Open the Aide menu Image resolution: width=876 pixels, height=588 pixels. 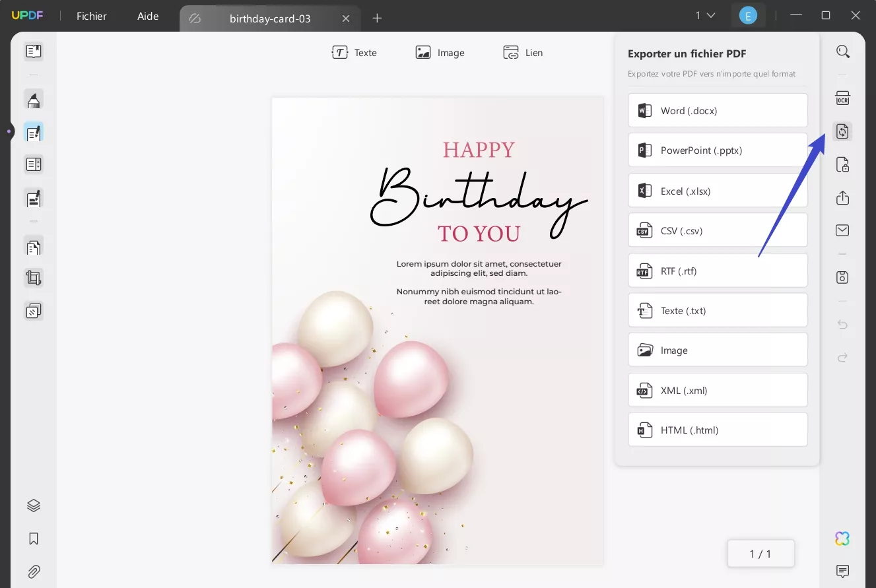[x=148, y=16]
